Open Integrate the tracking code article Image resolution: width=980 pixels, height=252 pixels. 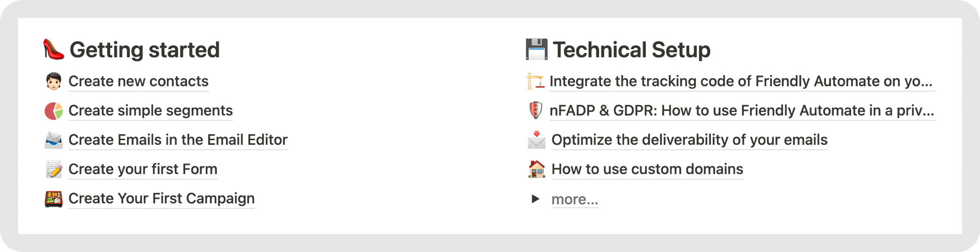click(741, 81)
